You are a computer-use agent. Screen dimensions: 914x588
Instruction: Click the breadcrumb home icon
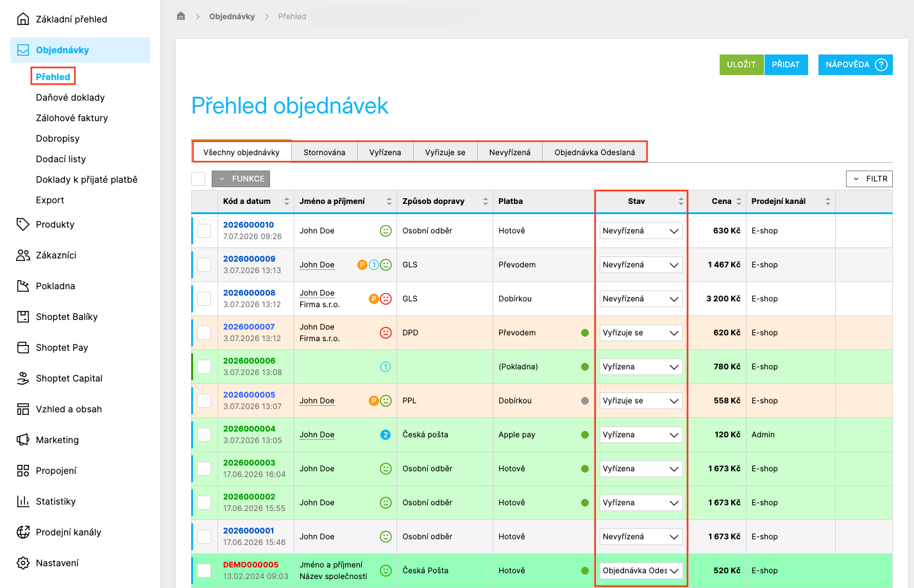181,16
